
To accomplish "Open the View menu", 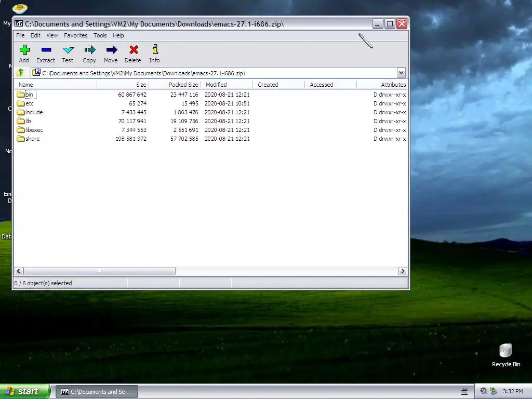I will coord(52,35).
